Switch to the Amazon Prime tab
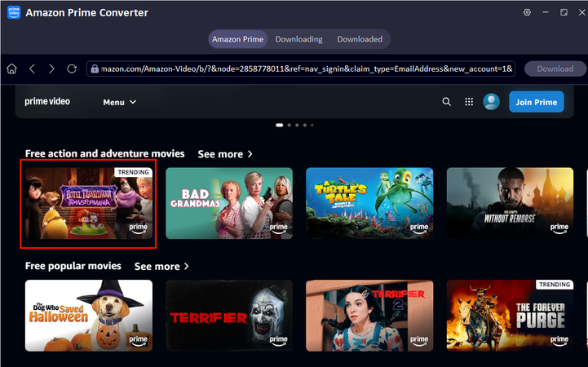The width and height of the screenshot is (588, 367). click(238, 39)
